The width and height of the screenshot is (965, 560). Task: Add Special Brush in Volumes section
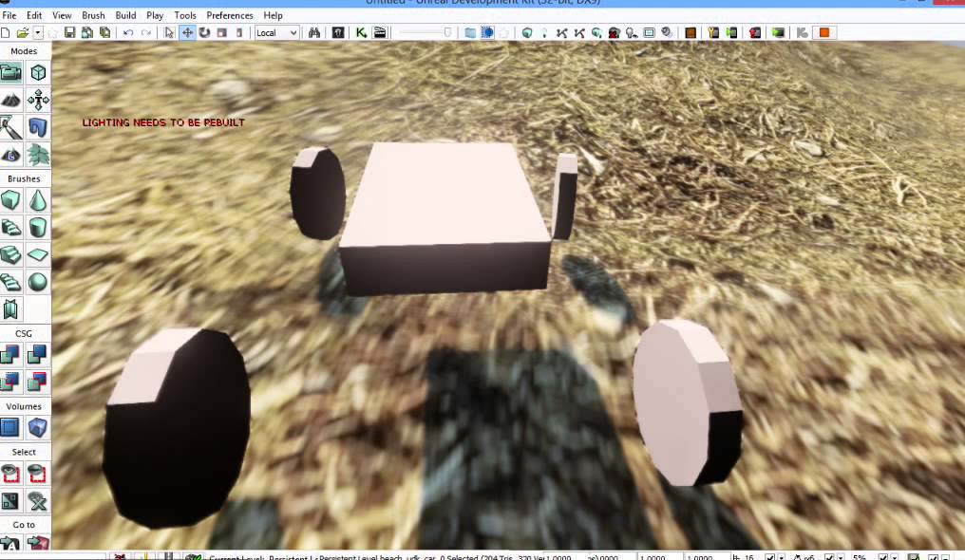click(x=11, y=427)
